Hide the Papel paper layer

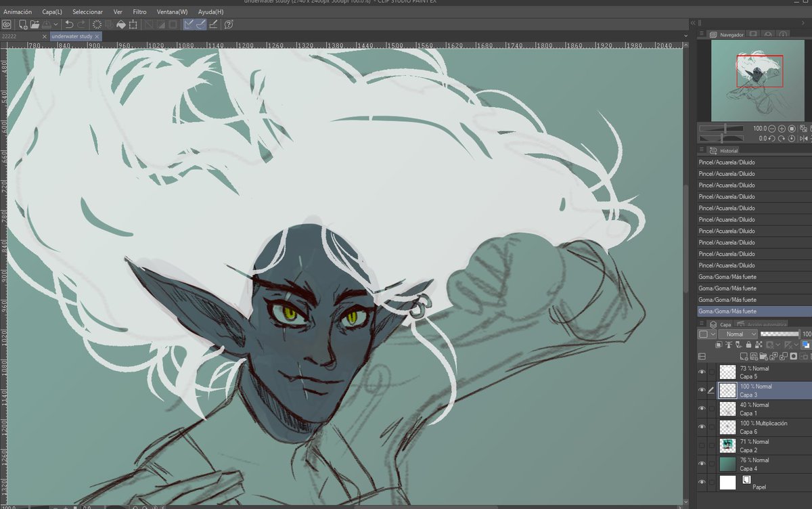702,482
